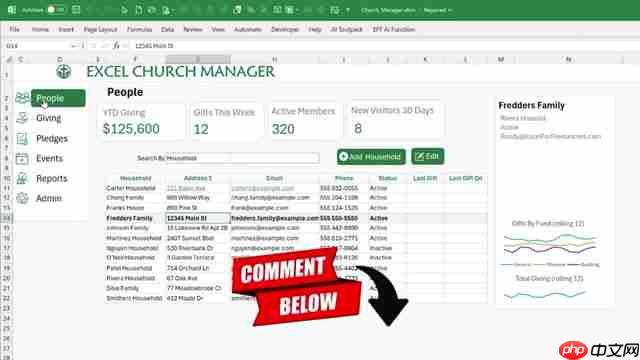Image resolution: width=640 pixels, height=360 pixels.
Task: Go to the Pledges section label
Action: pyautogui.click(x=52, y=139)
